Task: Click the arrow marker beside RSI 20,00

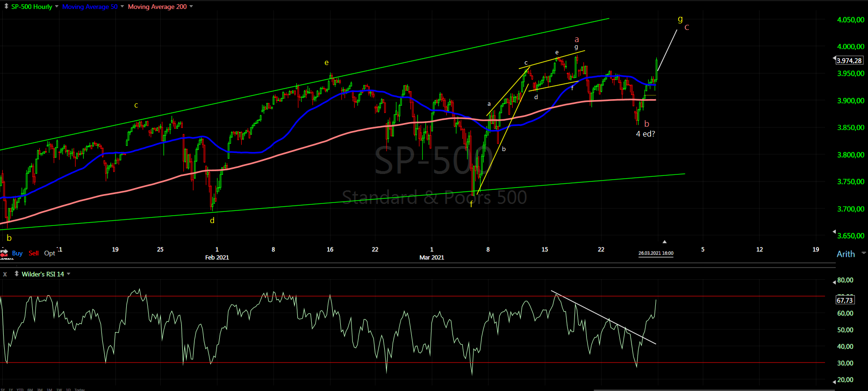Action: click(834, 382)
